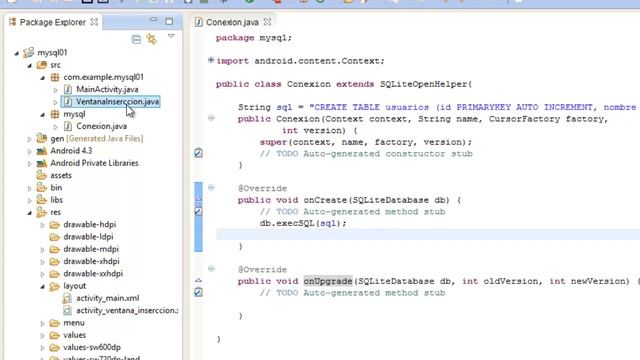Screen dimensions: 640x360
Task: Click activity_main.xml file icon
Action: coord(67,298)
